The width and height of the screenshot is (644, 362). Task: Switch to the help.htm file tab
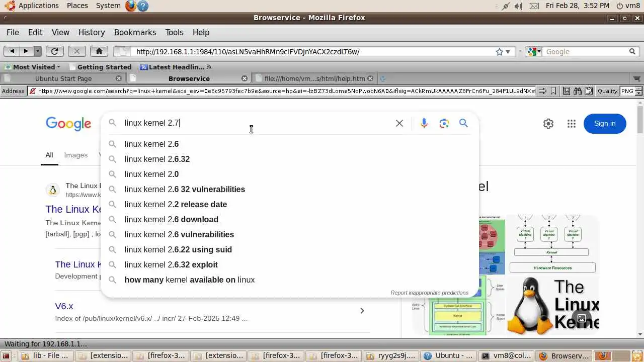pyautogui.click(x=315, y=78)
